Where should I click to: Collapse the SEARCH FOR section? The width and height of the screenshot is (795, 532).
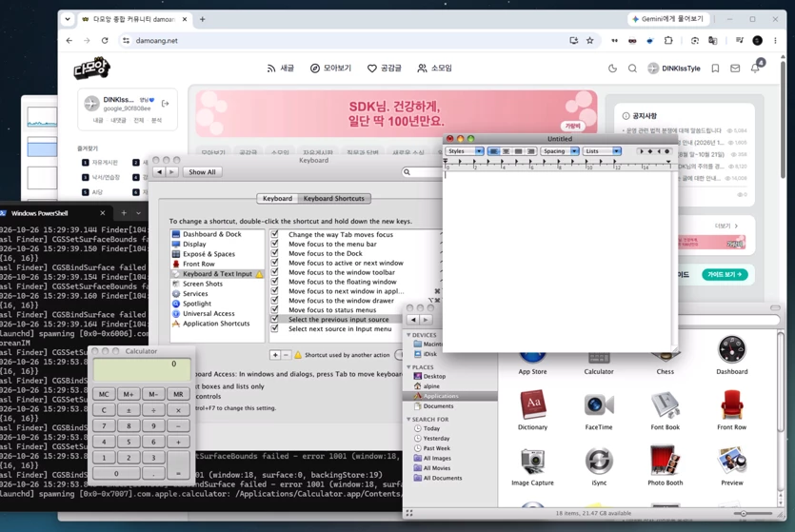tap(408, 419)
